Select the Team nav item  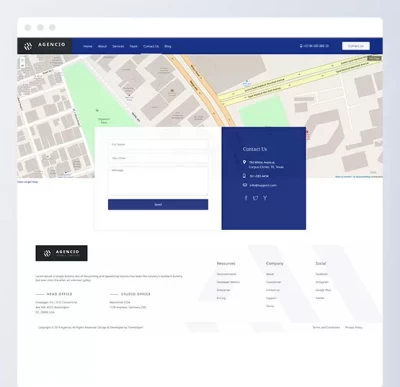(x=134, y=46)
